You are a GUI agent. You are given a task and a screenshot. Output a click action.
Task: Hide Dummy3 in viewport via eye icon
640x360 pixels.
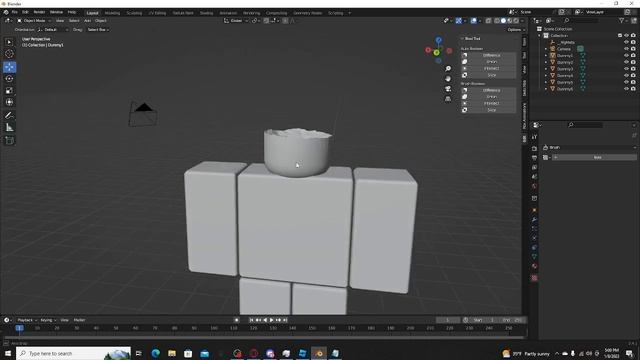tap(627, 69)
